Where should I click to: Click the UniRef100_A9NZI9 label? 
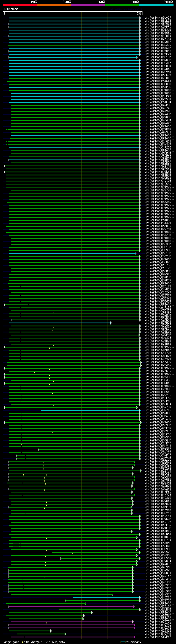[158, 410]
